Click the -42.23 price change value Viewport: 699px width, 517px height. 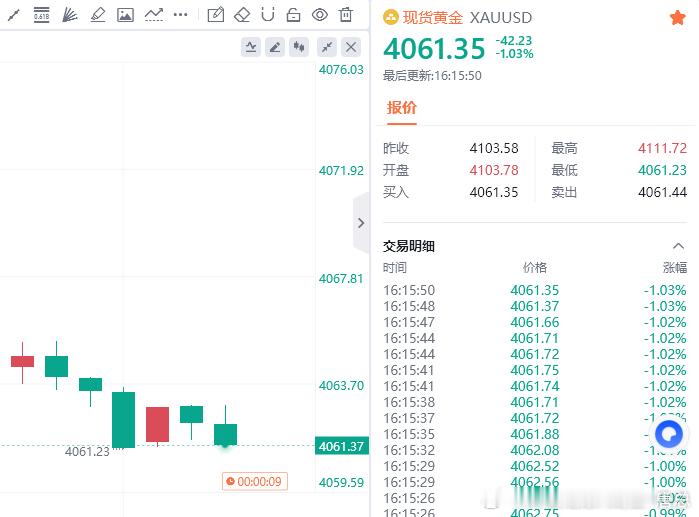pos(514,41)
